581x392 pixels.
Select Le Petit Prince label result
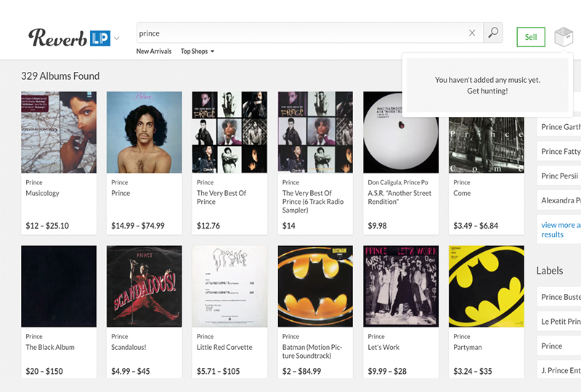[x=560, y=322]
